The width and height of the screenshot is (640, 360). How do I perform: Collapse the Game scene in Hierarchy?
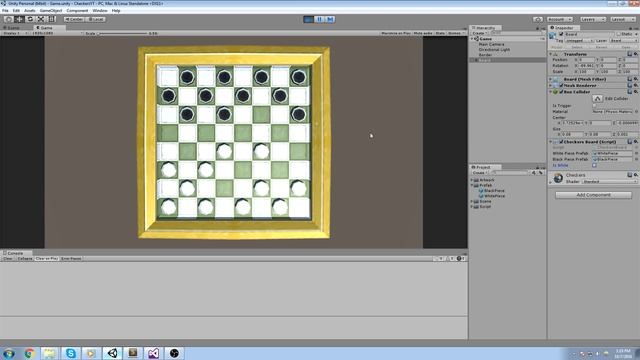tap(472, 39)
